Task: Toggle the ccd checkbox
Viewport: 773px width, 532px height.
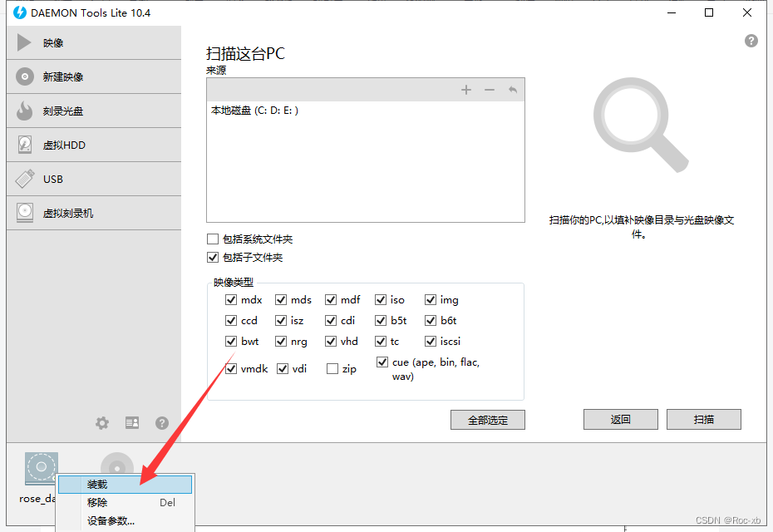Action: tap(231, 321)
